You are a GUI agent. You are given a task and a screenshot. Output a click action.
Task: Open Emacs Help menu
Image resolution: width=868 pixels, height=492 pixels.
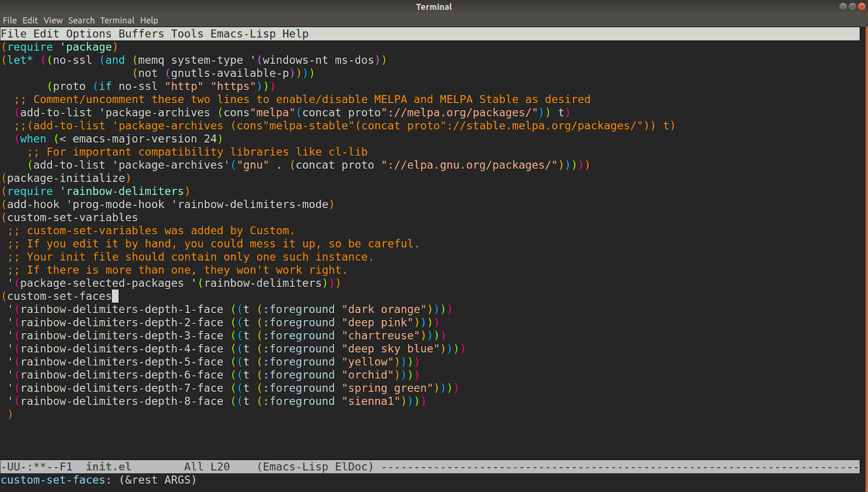point(295,34)
